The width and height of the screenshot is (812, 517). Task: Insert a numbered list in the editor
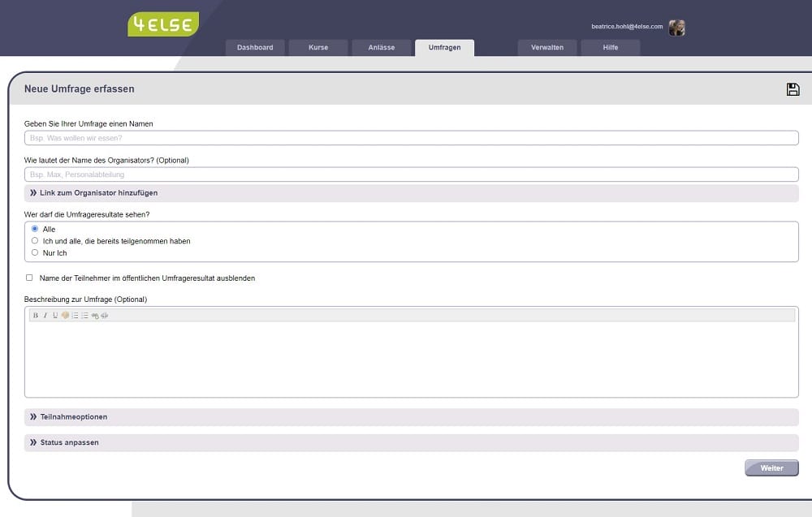click(x=75, y=316)
